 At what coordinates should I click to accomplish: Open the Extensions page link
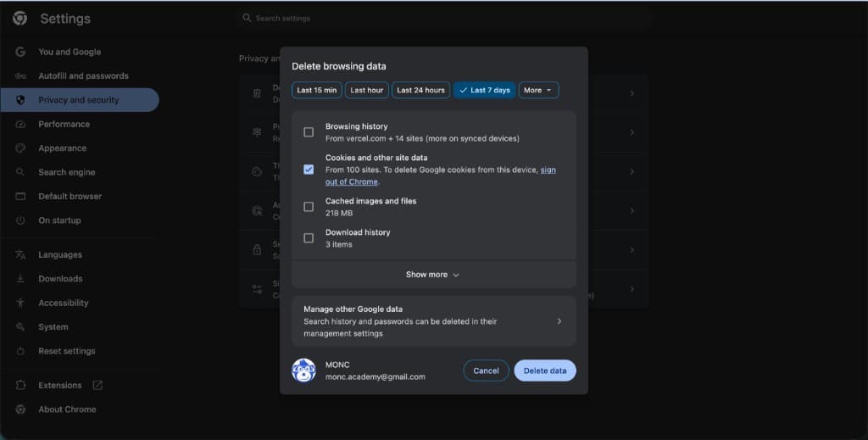pyautogui.click(x=80, y=385)
